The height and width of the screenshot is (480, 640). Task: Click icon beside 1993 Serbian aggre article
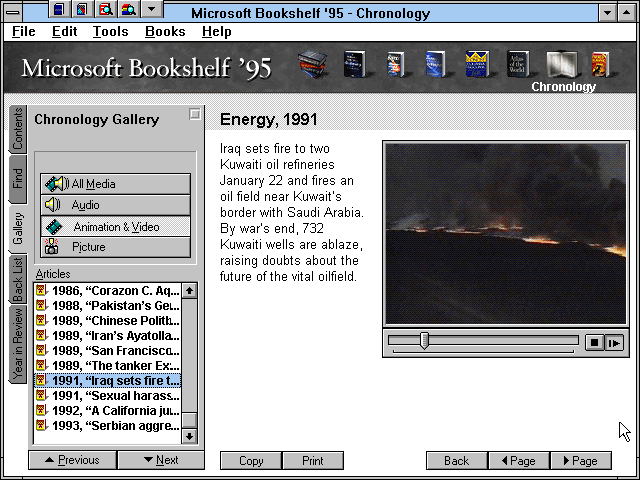click(x=41, y=425)
